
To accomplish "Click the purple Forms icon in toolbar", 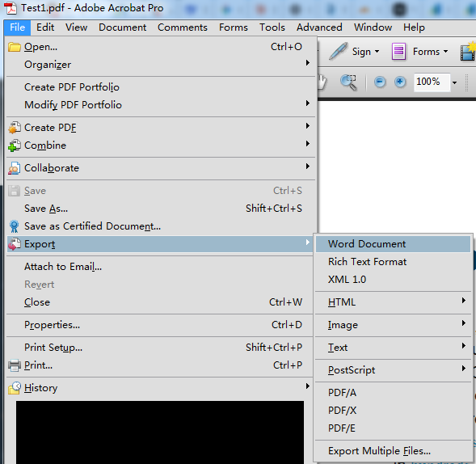I will click(x=398, y=52).
